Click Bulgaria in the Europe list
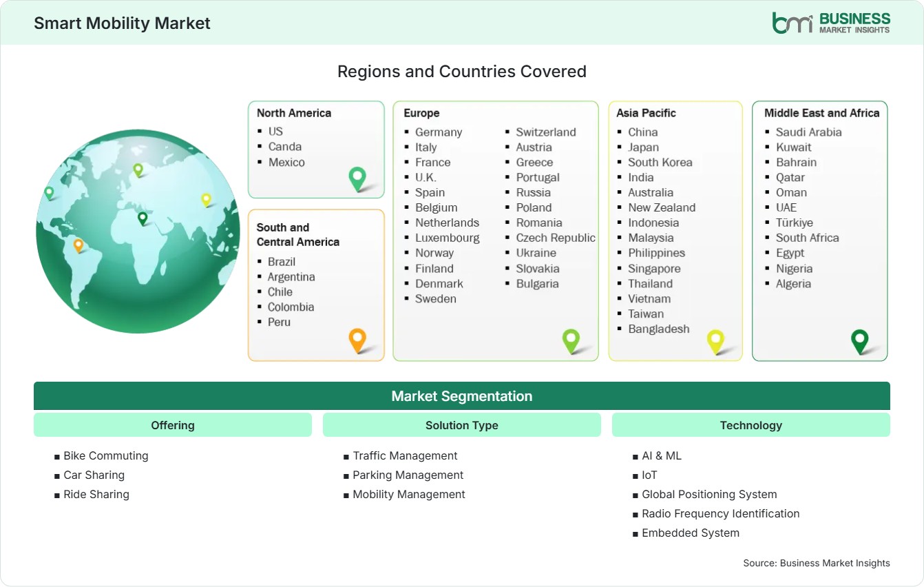The image size is (924, 587). click(x=538, y=284)
